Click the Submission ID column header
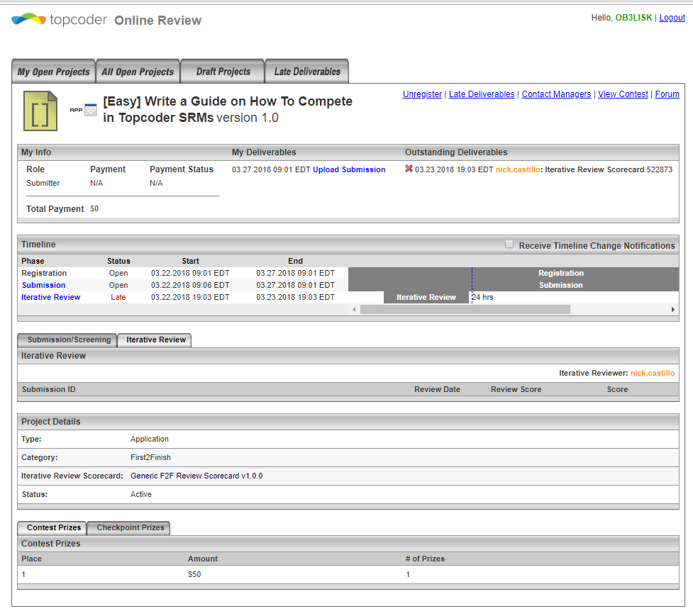The width and height of the screenshot is (693, 616). tap(49, 389)
